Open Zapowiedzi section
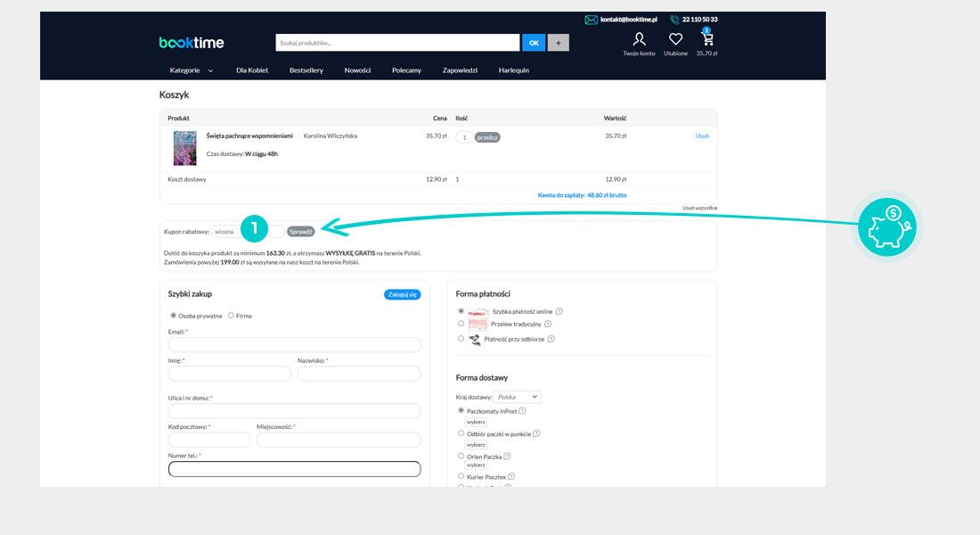Image resolution: width=980 pixels, height=535 pixels. (x=460, y=70)
